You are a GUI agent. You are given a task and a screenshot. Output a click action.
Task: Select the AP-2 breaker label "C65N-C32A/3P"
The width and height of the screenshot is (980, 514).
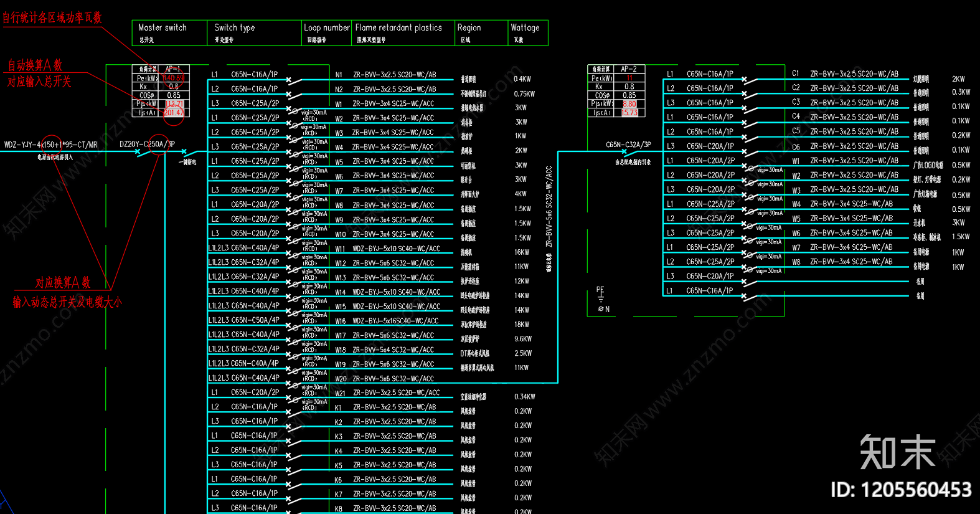click(x=628, y=145)
